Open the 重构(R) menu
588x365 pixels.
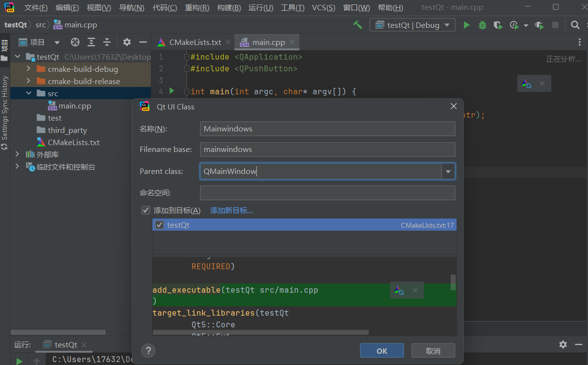coord(197,8)
